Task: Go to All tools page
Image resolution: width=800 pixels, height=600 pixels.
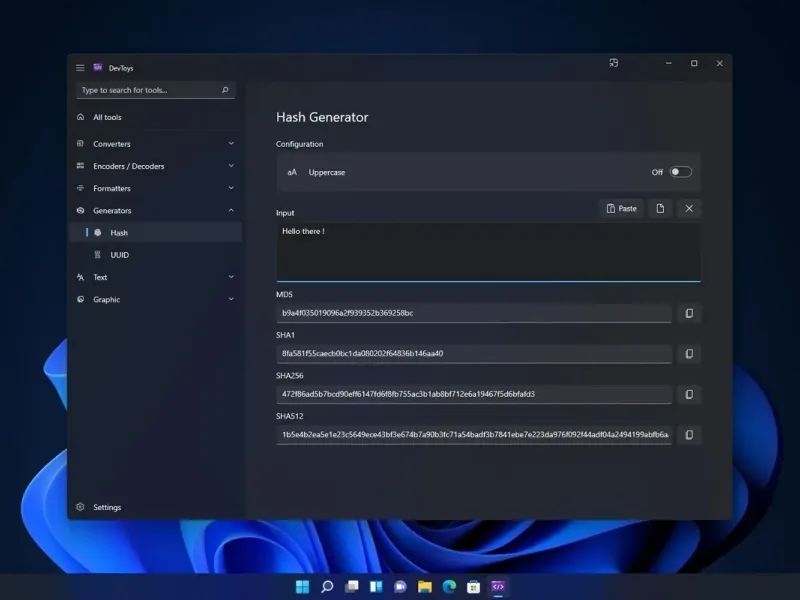Action: 107,117
